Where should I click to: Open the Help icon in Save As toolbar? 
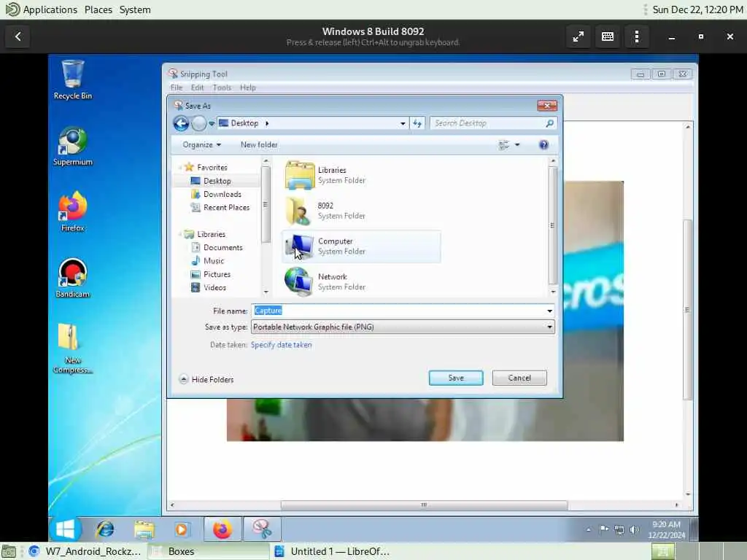tap(543, 145)
